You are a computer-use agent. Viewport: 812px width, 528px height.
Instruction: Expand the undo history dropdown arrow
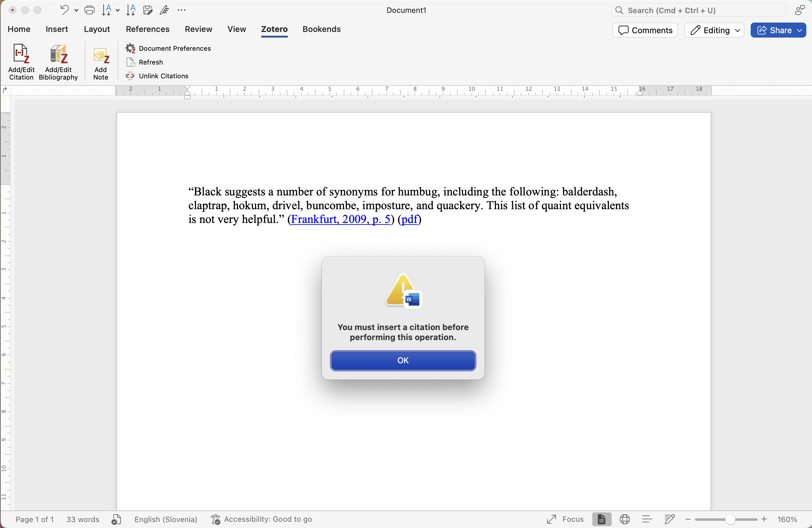pos(76,10)
